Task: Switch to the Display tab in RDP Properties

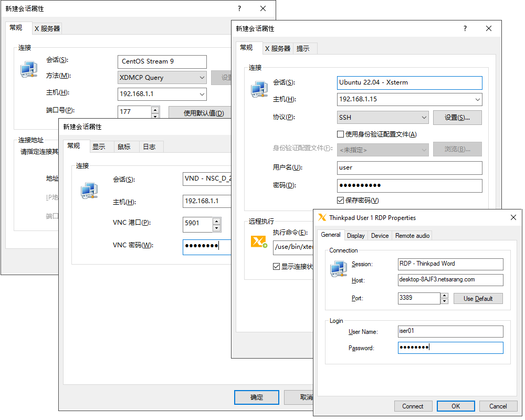Action: pyautogui.click(x=356, y=236)
